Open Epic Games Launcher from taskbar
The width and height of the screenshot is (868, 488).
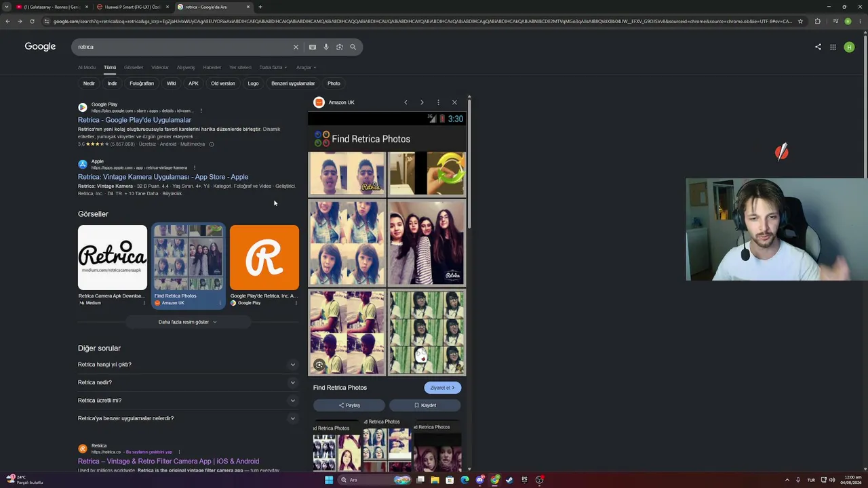(524, 480)
